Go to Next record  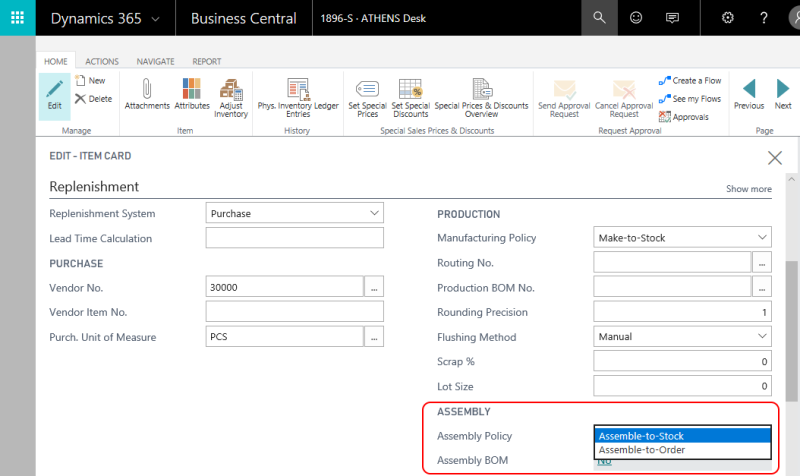tap(783, 94)
